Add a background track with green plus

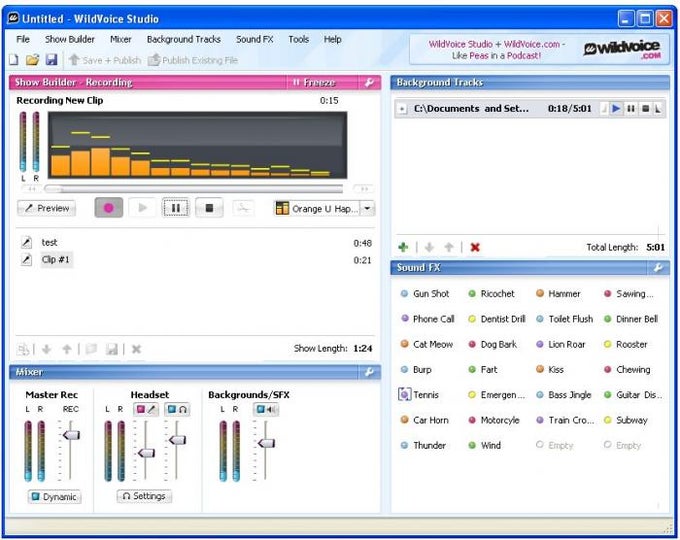pyautogui.click(x=403, y=247)
